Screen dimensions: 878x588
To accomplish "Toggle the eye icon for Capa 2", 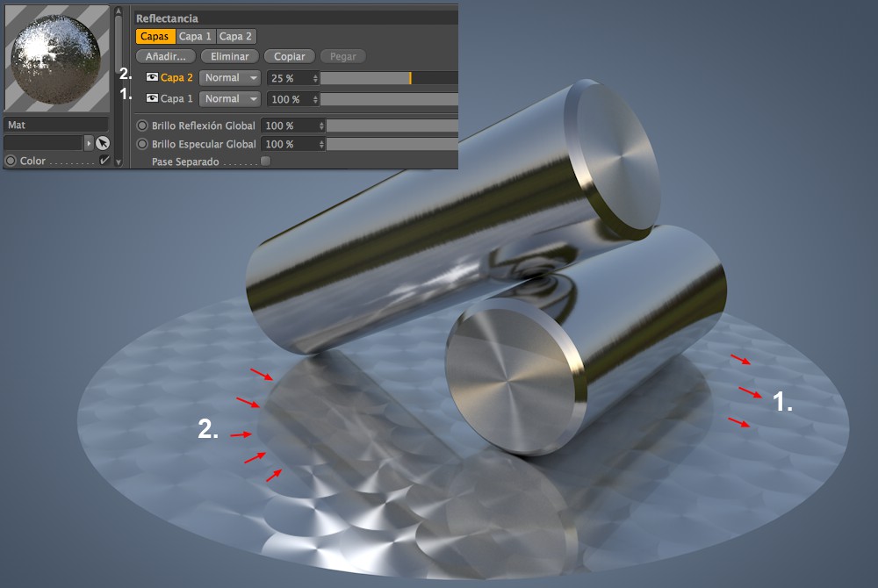I will click(x=152, y=77).
